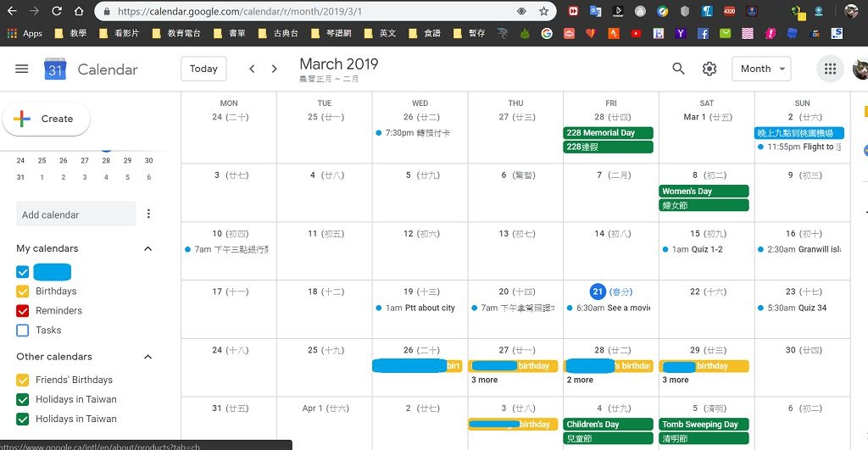Open the Google apps grid launcher
Viewport: 868px width, 450px height.
830,69
